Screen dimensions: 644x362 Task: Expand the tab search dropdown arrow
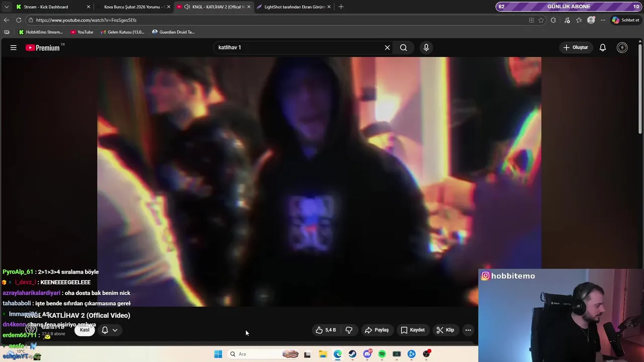pos(7,7)
